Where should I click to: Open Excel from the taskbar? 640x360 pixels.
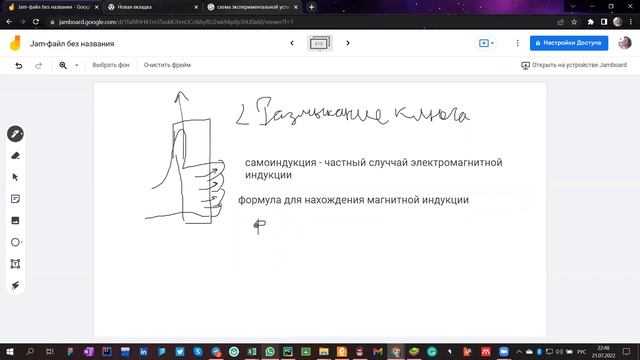pyautogui.click(x=252, y=351)
